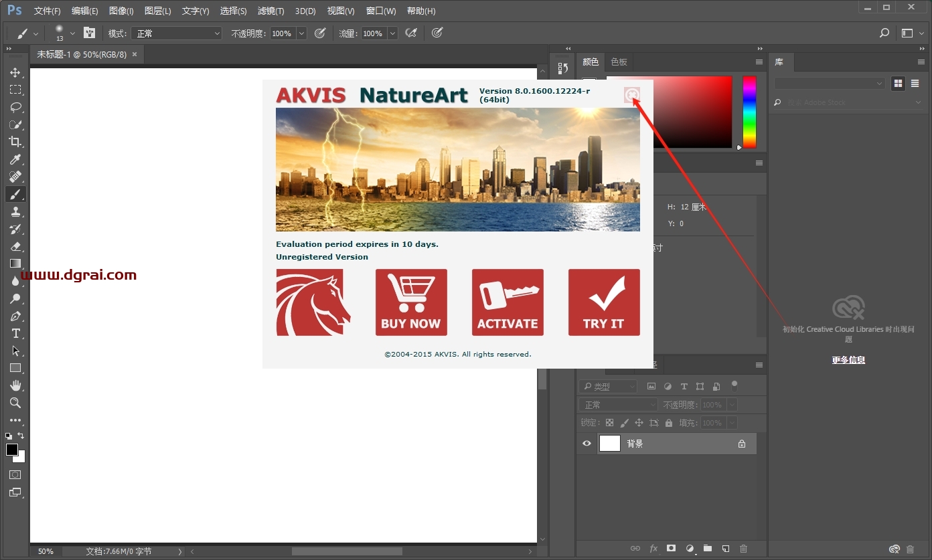Select the Crop tool
Image resolution: width=932 pixels, height=560 pixels.
15,142
